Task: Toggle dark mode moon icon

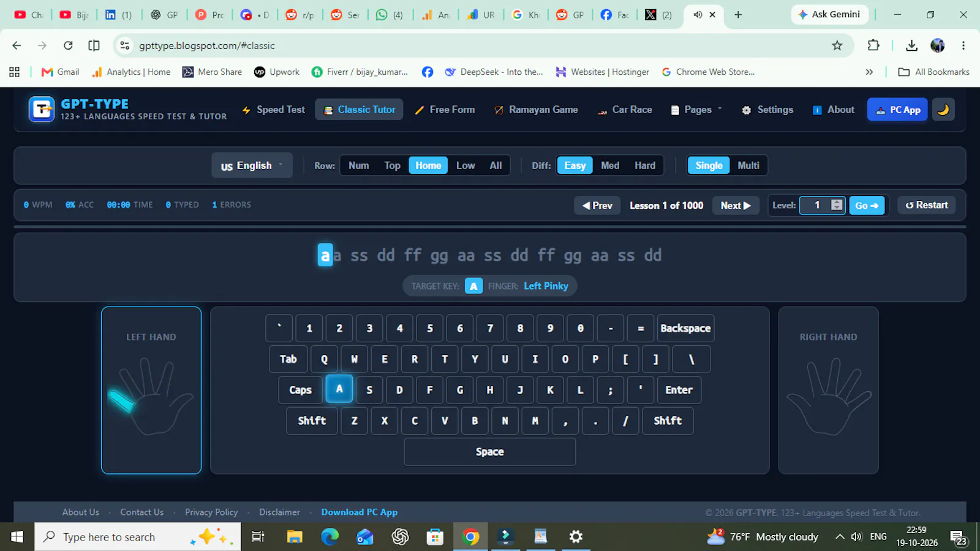Action: [943, 110]
